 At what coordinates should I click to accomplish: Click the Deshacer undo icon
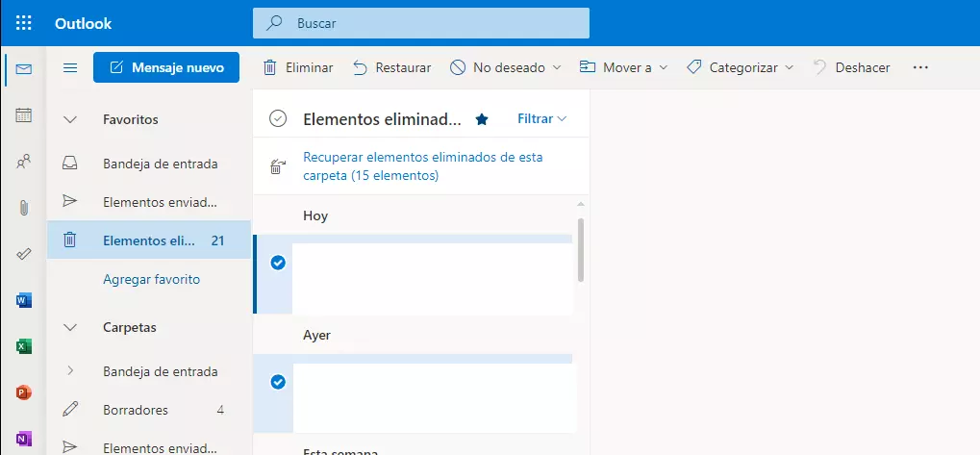click(x=820, y=67)
